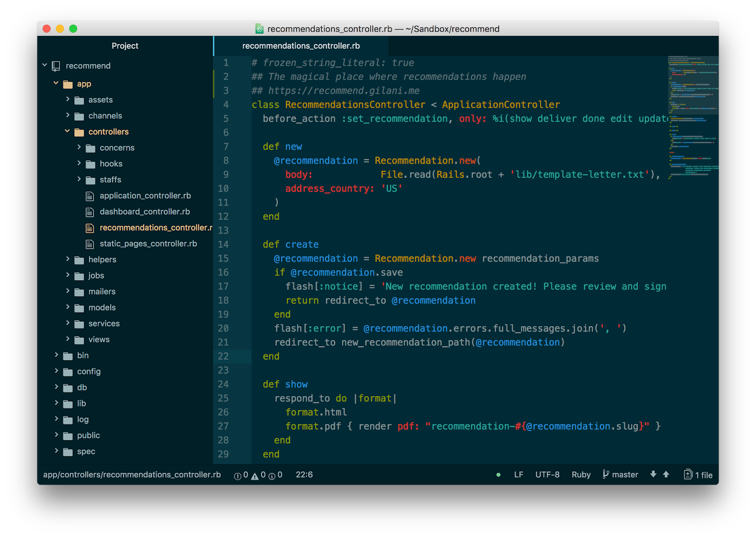This screenshot has width=756, height=538.
Task: Click cursor position 22:6 in status bar
Action: (x=304, y=475)
